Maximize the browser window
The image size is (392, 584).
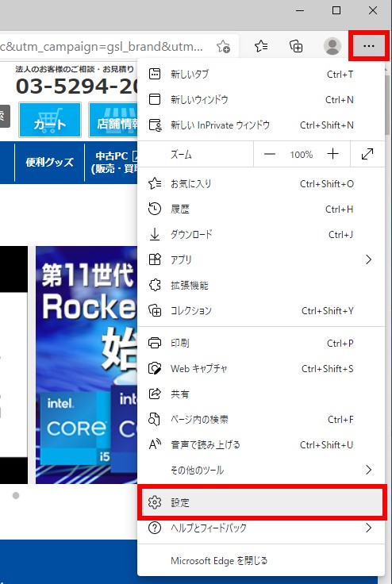(336, 10)
